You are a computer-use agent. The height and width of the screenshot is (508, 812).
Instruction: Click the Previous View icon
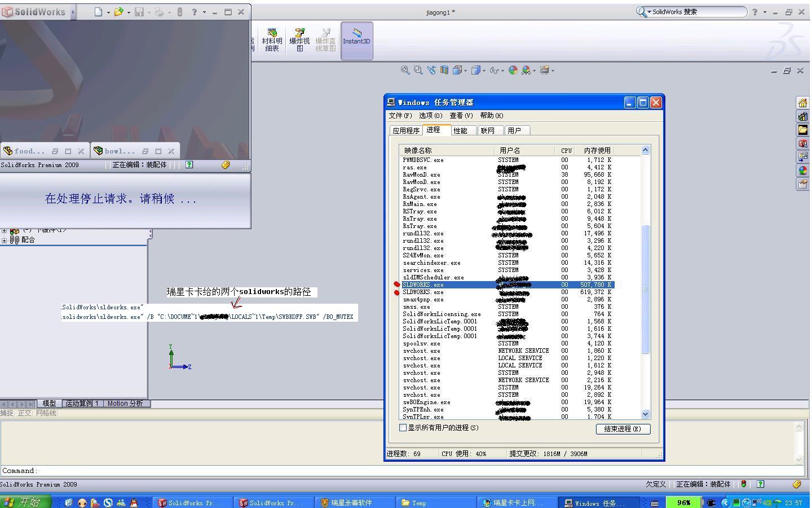[431, 70]
